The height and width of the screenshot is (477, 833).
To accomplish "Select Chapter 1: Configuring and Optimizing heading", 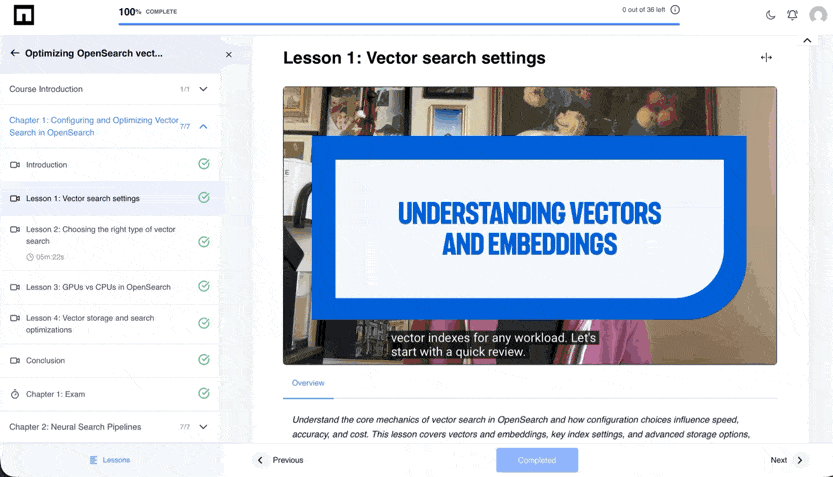I will (94, 126).
